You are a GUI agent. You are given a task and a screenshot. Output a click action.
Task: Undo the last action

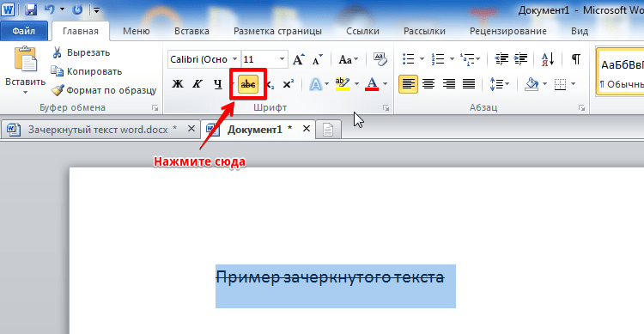(50, 9)
